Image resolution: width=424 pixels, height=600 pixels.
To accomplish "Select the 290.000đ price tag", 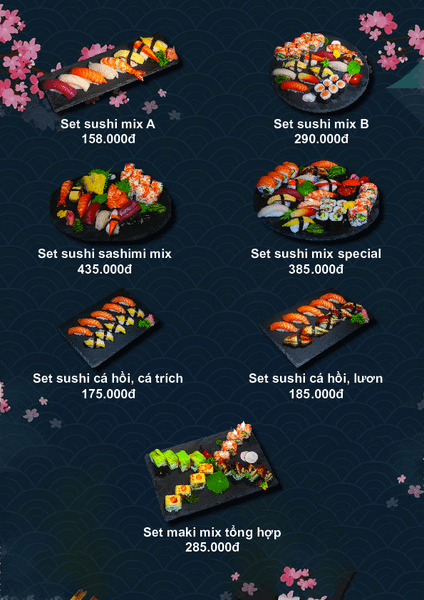I will (x=321, y=139).
